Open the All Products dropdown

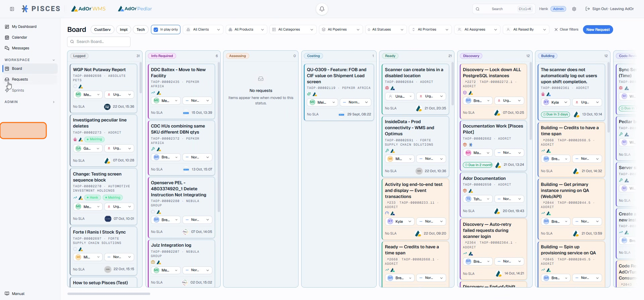[247, 30]
